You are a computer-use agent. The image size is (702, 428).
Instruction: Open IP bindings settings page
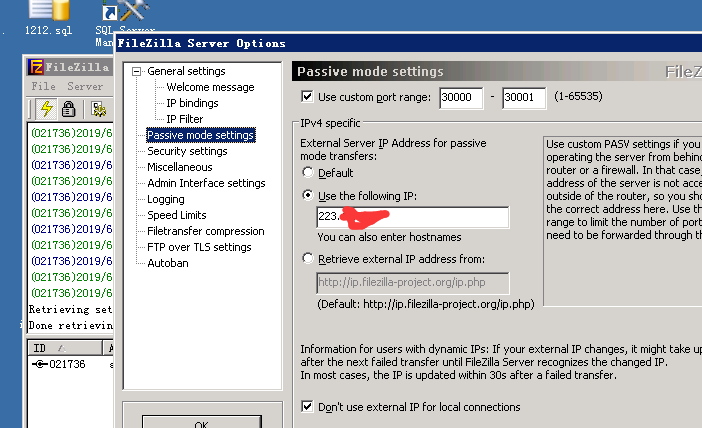point(192,103)
